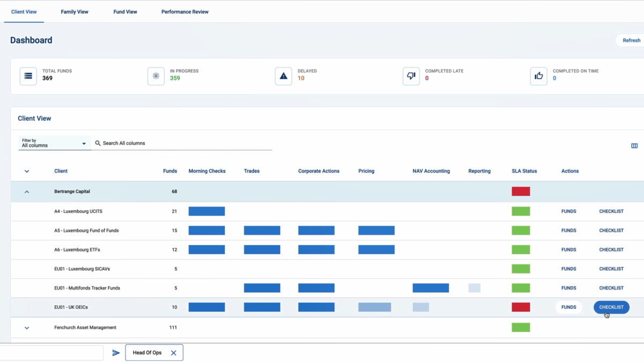The image size is (644, 362).
Task: Click the Completed On Time thumbs-up icon
Action: (x=539, y=76)
